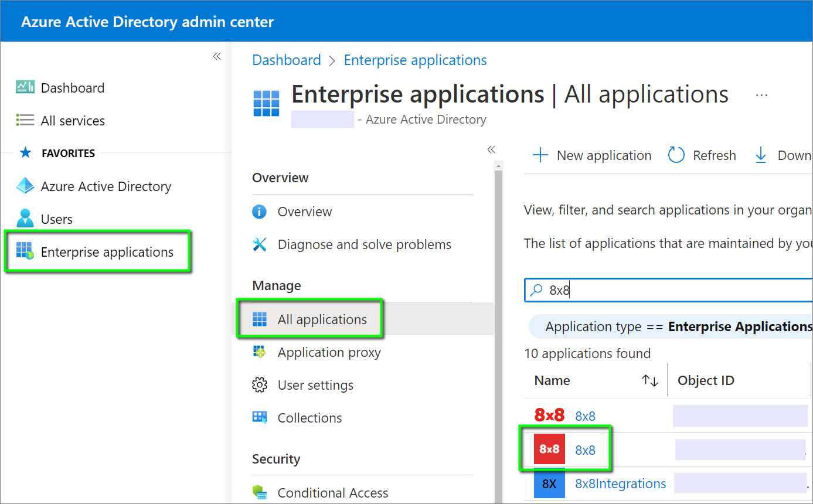Open Application proxy under Manage
813x504 pixels.
coord(329,352)
